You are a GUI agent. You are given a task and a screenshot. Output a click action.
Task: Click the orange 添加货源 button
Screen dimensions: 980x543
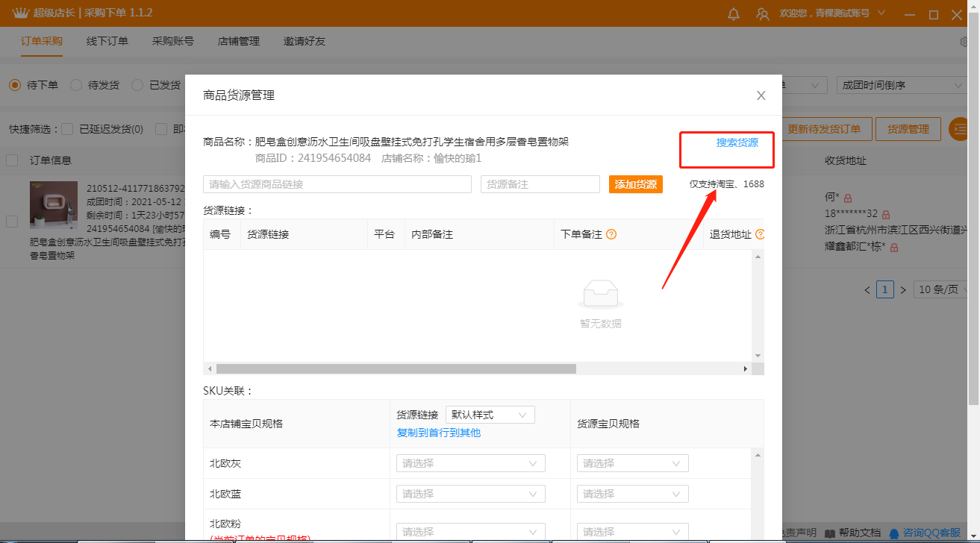pyautogui.click(x=635, y=184)
